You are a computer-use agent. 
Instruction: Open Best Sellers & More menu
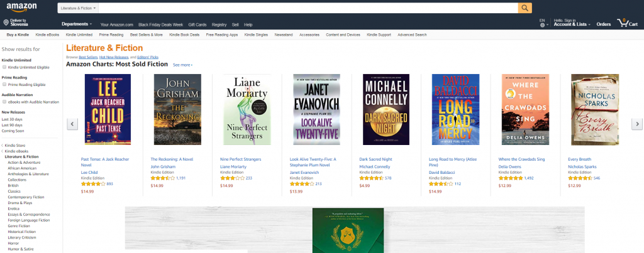pos(147,35)
